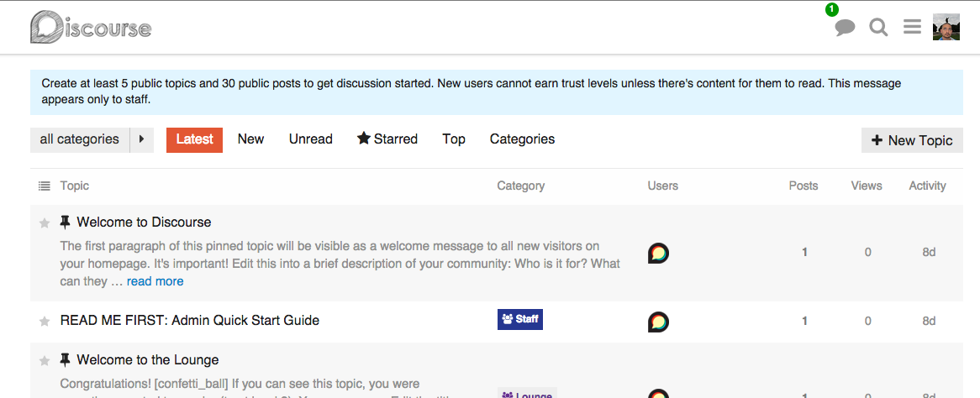Open the Welcome to Discourse topic
The image size is (980, 398).
pyautogui.click(x=144, y=222)
